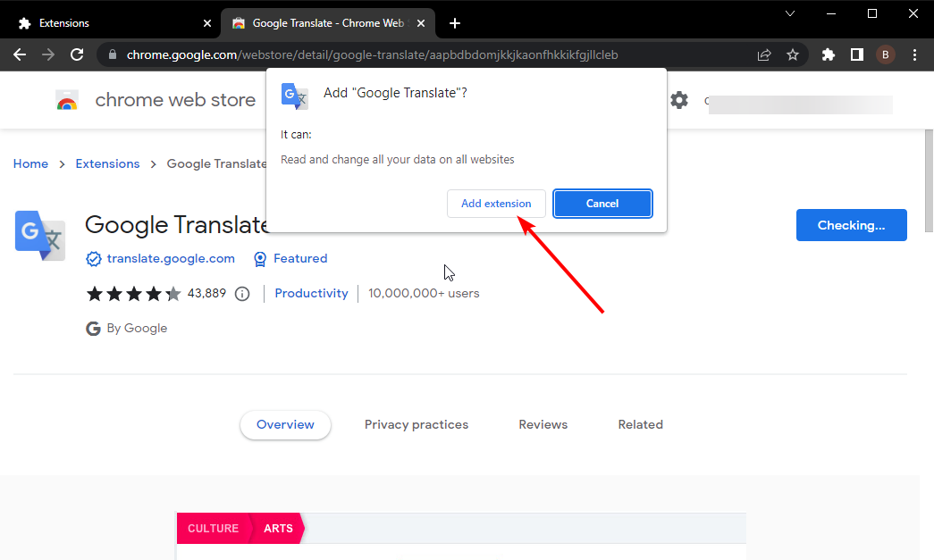Go to Extensions breadcrumb link
This screenshot has width=934, height=560.
tap(107, 163)
